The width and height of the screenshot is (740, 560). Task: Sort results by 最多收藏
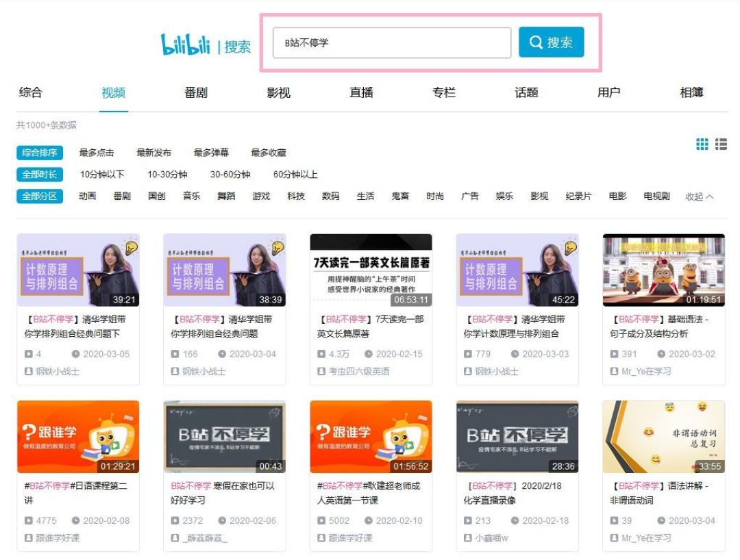coord(269,153)
